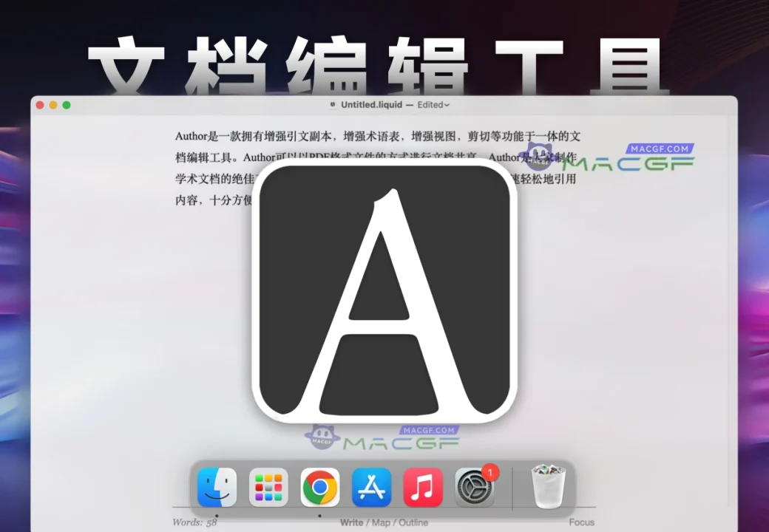Click the Words: 58 counter
The width and height of the screenshot is (769, 532).
click(x=193, y=522)
